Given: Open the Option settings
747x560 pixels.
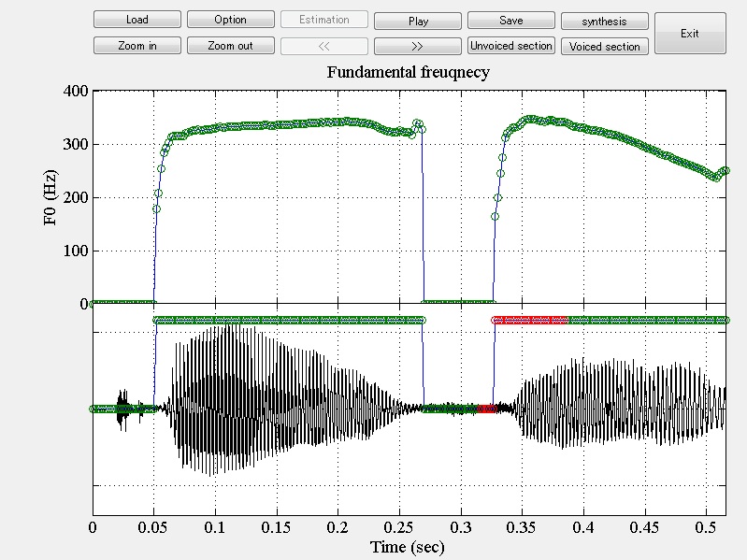Looking at the screenshot, I should click(231, 20).
